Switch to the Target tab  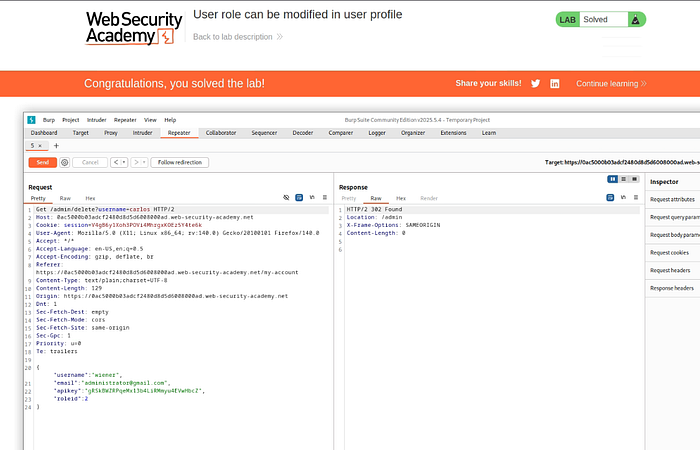(81, 133)
